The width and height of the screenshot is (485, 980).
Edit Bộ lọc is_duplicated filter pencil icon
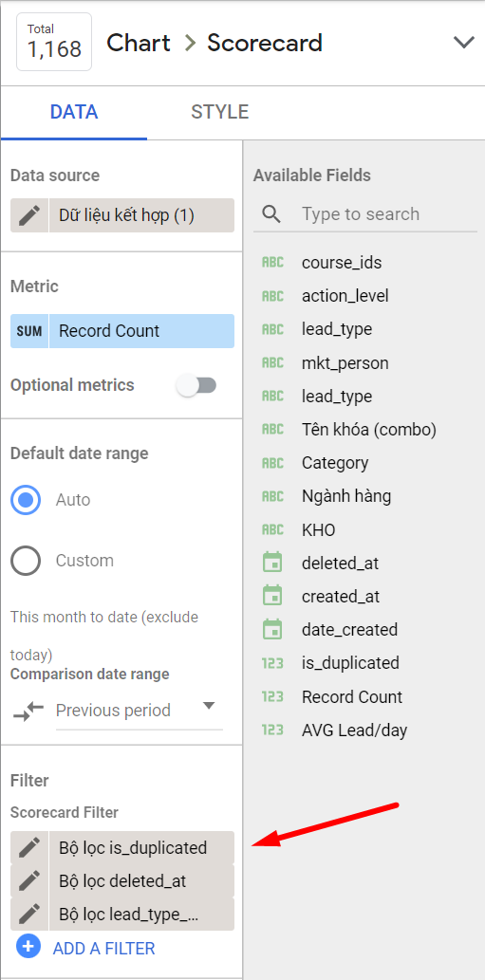point(28,848)
